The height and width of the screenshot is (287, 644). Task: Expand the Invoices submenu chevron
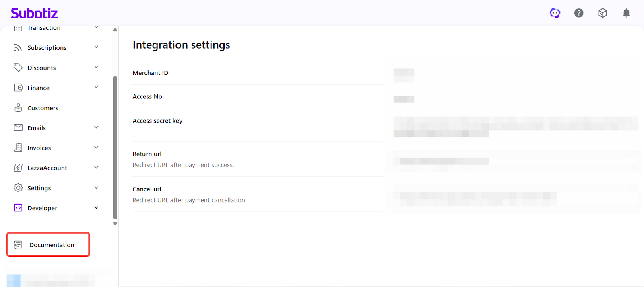pyautogui.click(x=96, y=148)
